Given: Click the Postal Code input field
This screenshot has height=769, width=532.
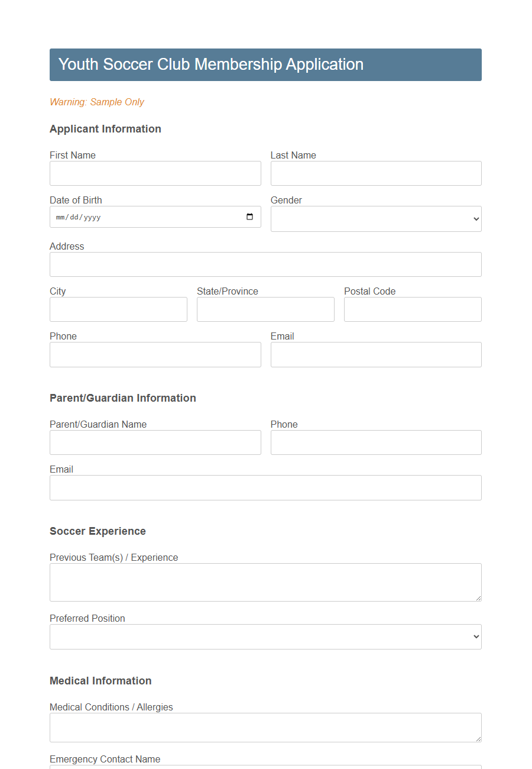Looking at the screenshot, I should pyautogui.click(x=412, y=309).
